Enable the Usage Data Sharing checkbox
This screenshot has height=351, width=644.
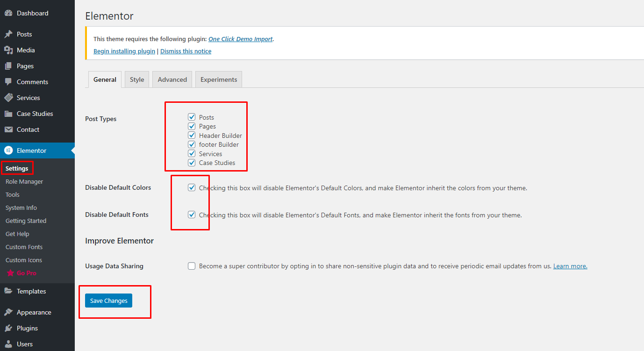pyautogui.click(x=192, y=266)
